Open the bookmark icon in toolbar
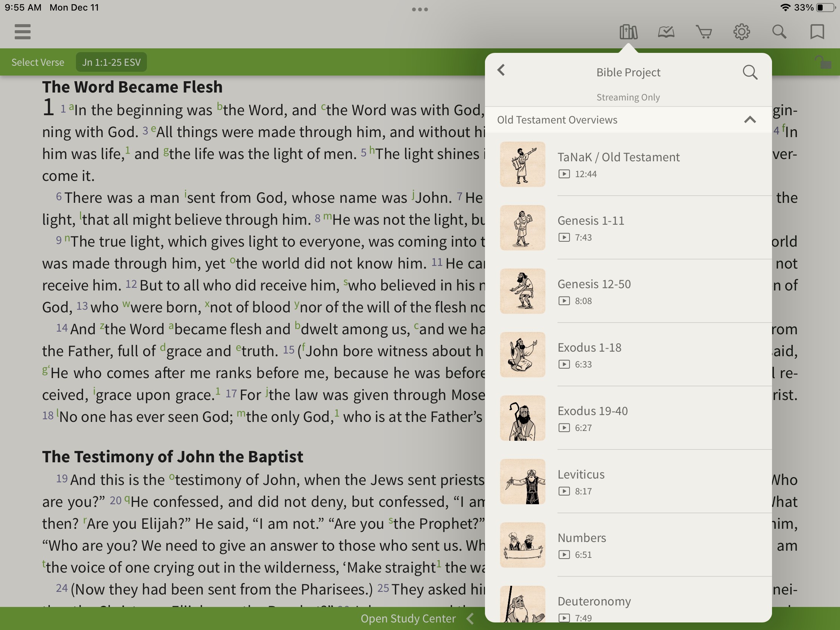Image resolution: width=840 pixels, height=630 pixels. point(817,32)
